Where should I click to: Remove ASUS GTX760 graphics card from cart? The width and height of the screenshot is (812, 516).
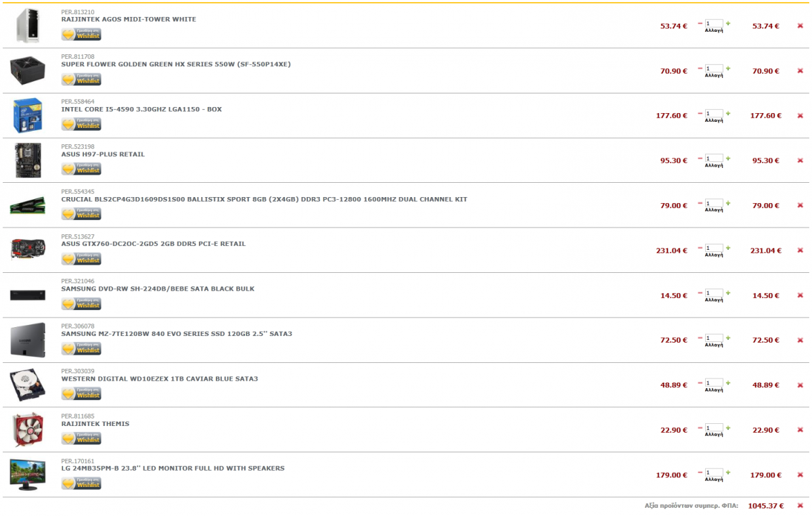[x=800, y=251]
